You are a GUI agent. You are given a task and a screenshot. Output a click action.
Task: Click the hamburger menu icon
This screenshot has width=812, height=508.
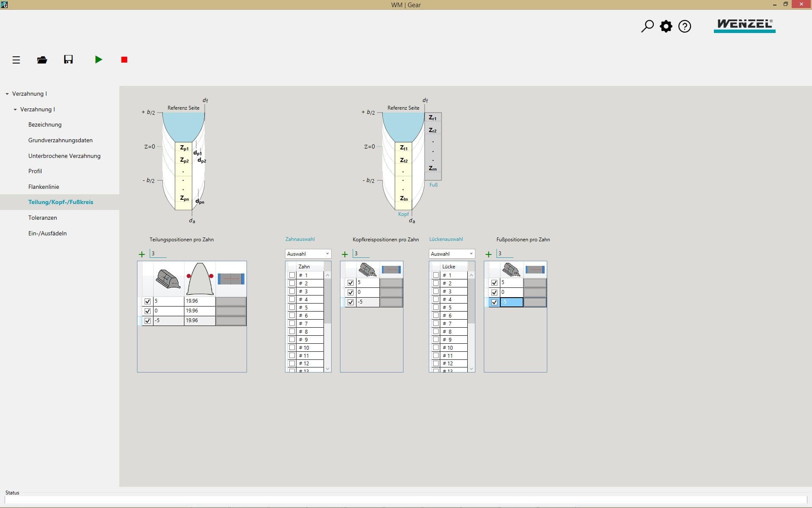click(16, 60)
